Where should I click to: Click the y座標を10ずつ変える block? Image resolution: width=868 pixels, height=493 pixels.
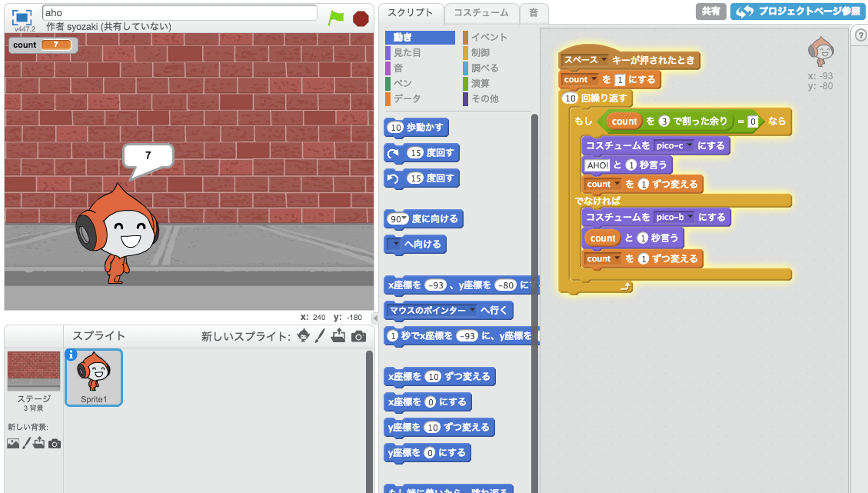click(x=439, y=428)
